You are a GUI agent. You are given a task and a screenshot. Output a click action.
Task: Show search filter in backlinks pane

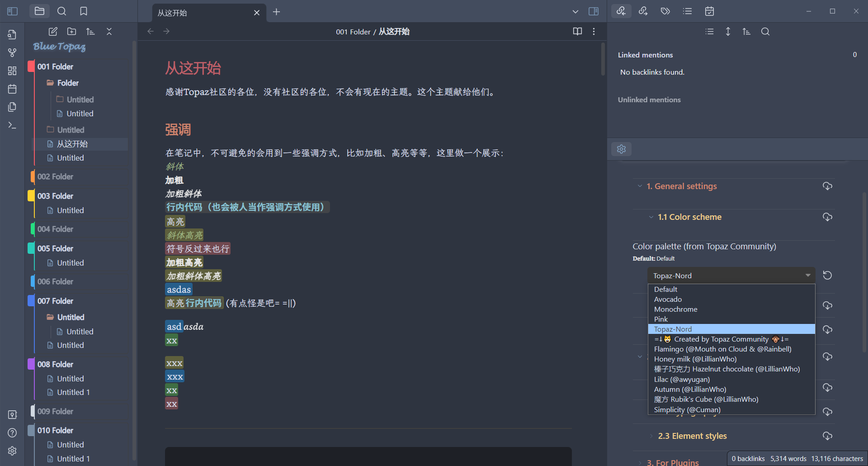(765, 32)
